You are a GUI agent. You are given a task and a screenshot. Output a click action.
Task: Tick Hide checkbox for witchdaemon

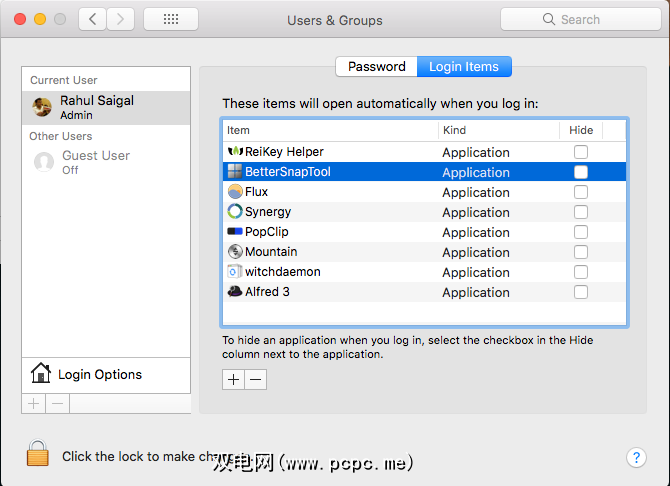(x=581, y=272)
